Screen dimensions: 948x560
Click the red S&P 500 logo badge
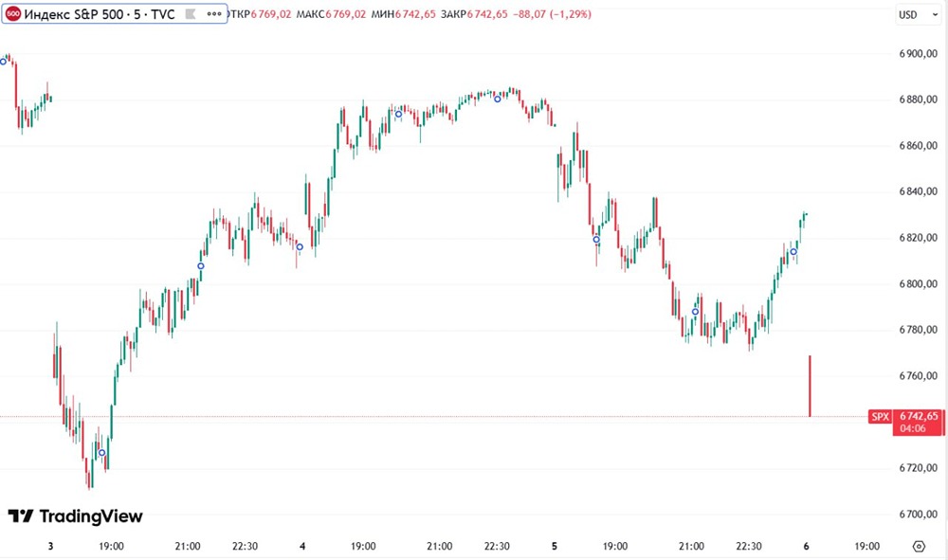pyautogui.click(x=15, y=15)
